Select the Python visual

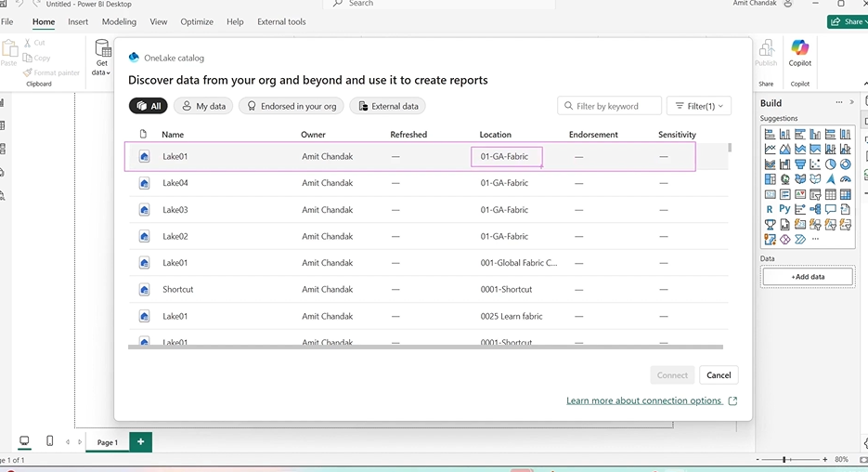click(785, 209)
